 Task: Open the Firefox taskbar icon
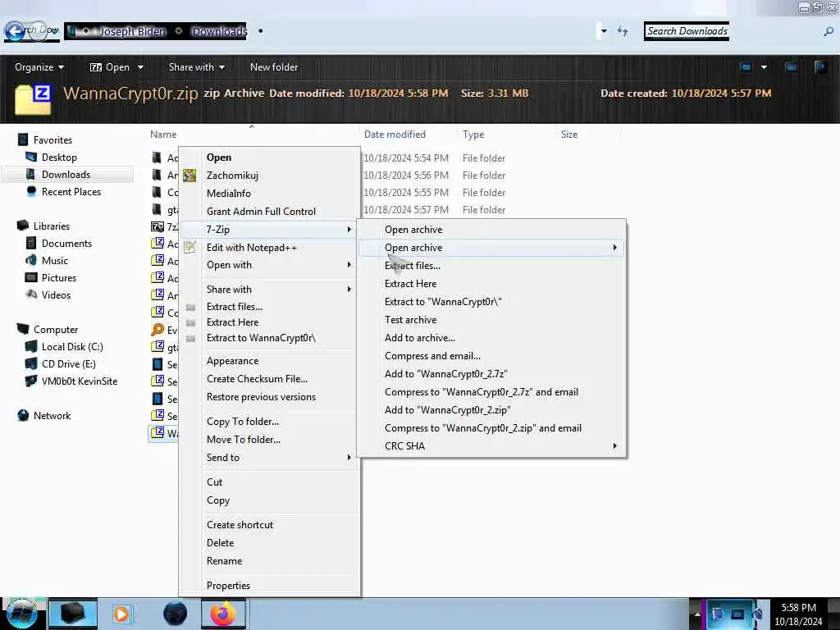(x=223, y=614)
